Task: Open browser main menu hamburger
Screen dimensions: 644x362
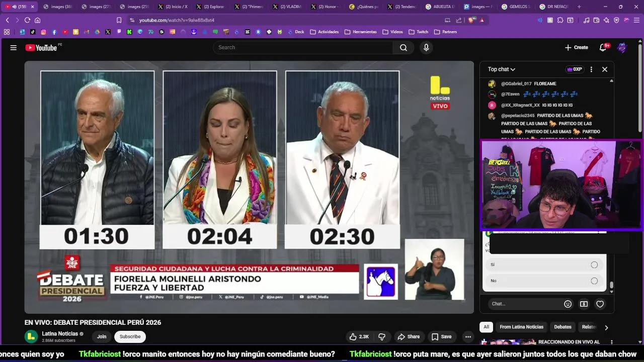Action: click(x=636, y=20)
